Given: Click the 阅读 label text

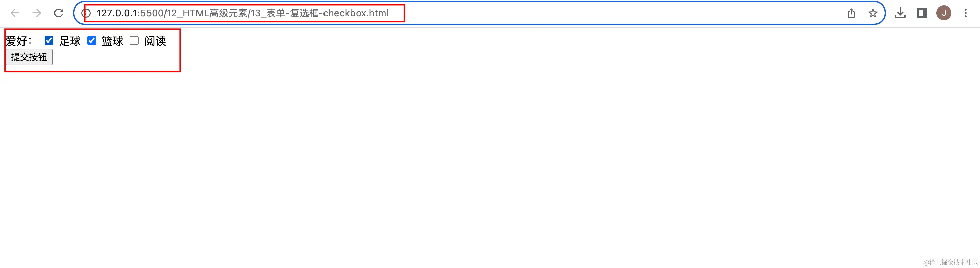Looking at the screenshot, I should [x=155, y=41].
